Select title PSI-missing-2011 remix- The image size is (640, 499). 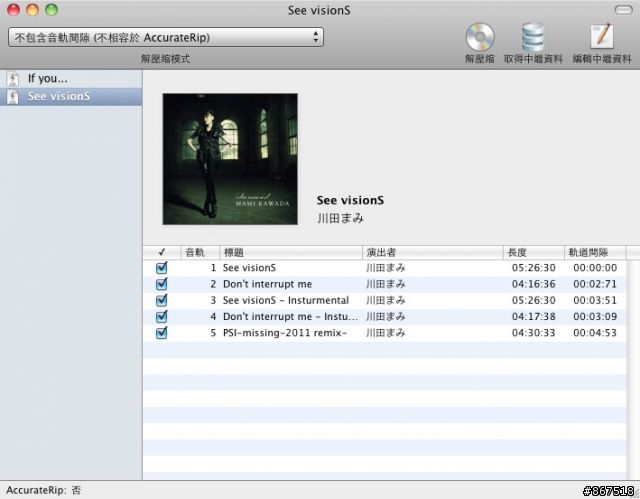click(285, 333)
